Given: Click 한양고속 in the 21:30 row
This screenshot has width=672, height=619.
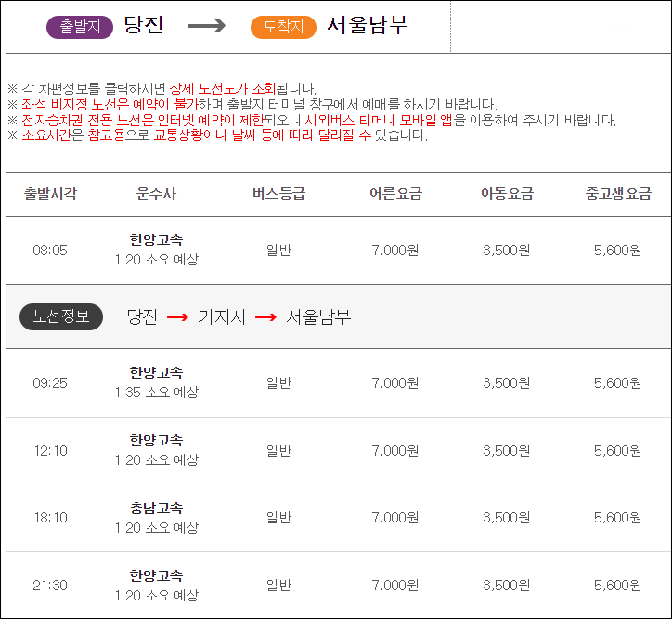Looking at the screenshot, I should coord(157,575).
